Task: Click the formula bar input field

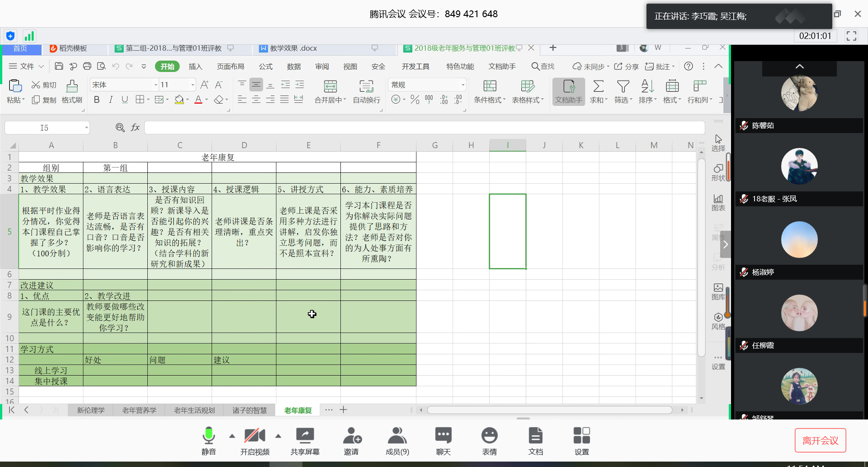Action: coord(424,128)
